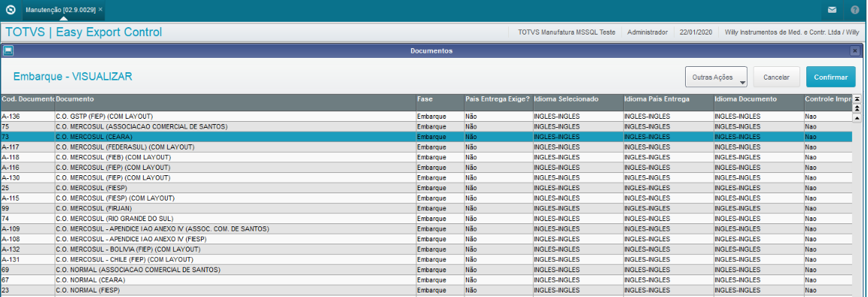Click code cell A-130

[x=27, y=177]
